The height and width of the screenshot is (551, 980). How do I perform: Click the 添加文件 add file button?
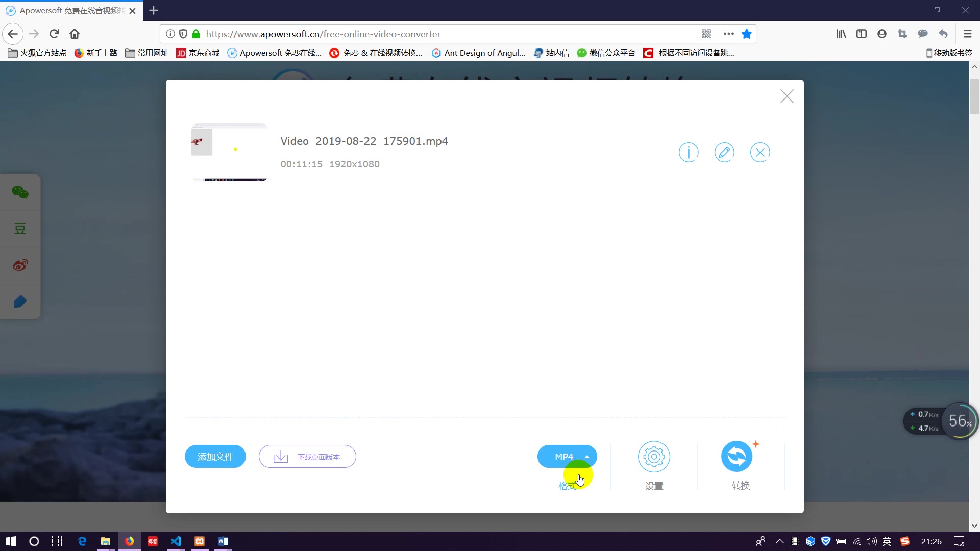(x=216, y=456)
